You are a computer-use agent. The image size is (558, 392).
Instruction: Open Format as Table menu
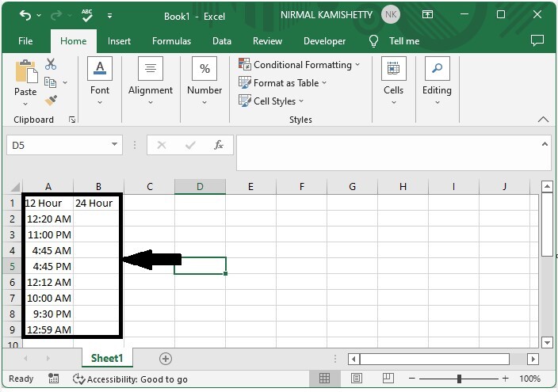tap(282, 83)
